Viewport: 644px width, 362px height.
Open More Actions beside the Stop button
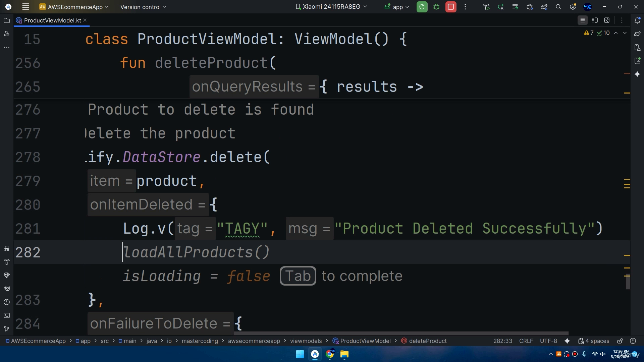[x=465, y=7]
